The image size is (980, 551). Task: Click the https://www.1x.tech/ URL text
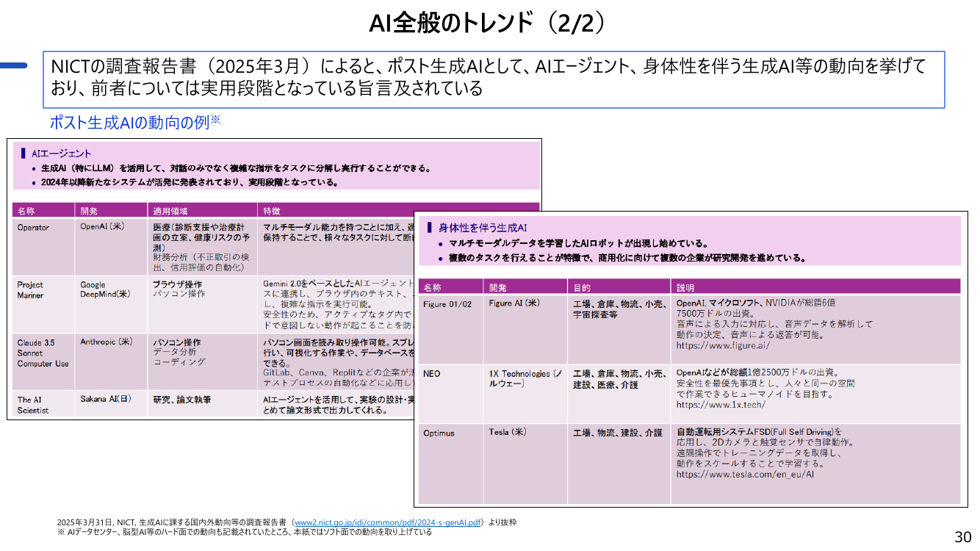pyautogui.click(x=720, y=405)
